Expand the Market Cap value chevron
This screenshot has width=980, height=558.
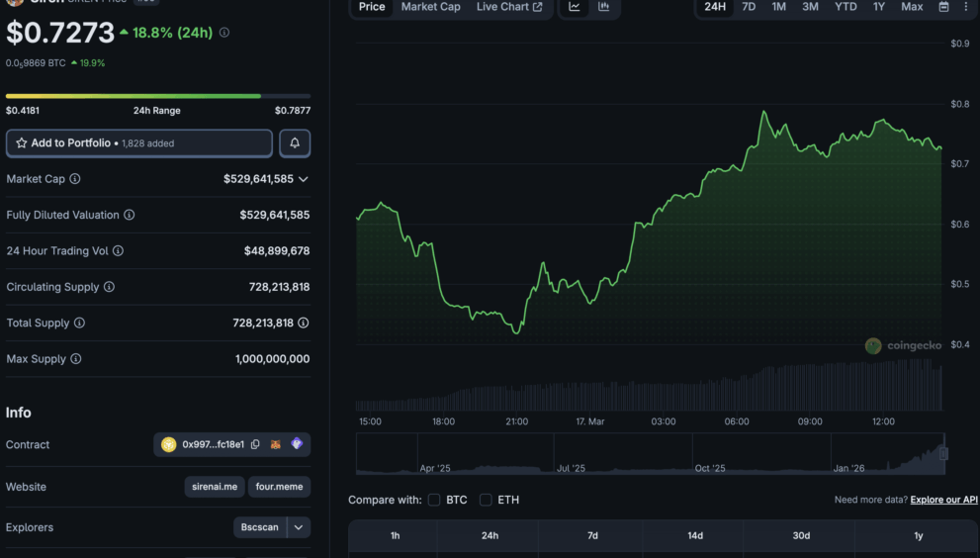coord(304,179)
